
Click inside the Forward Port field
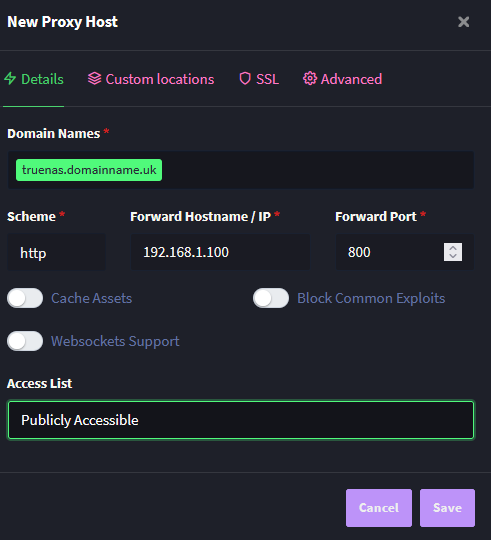coord(389,252)
